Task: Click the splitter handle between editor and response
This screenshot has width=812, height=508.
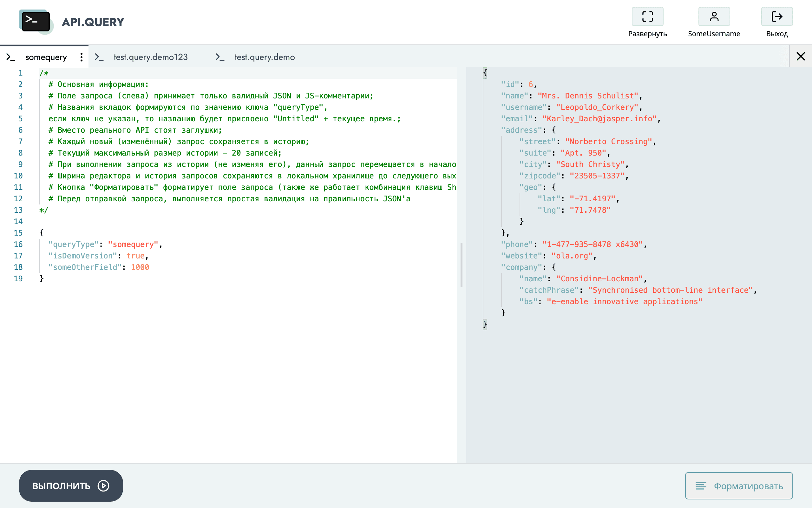Action: [x=462, y=265]
